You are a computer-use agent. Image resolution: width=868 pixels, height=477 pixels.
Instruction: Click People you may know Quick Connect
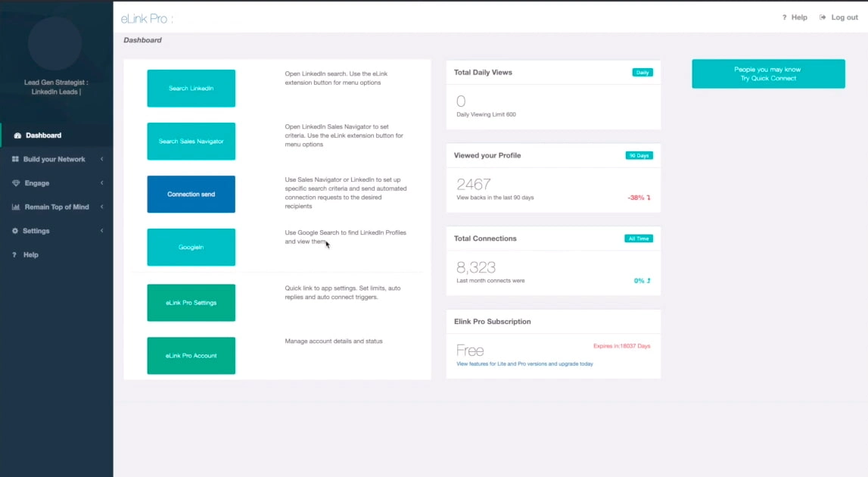pyautogui.click(x=768, y=73)
